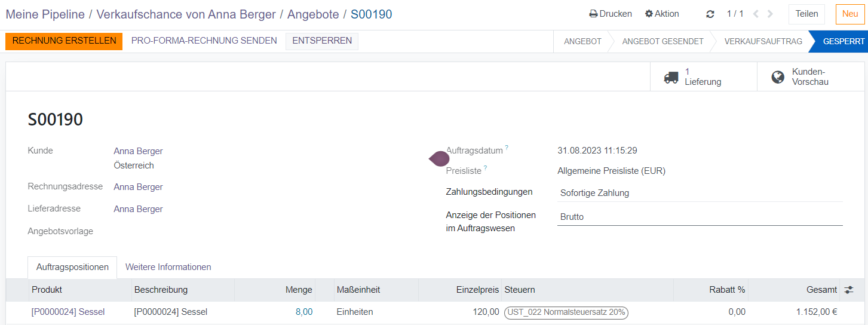The image size is (868, 325).
Task: Click the Entsperren button
Action: click(321, 41)
